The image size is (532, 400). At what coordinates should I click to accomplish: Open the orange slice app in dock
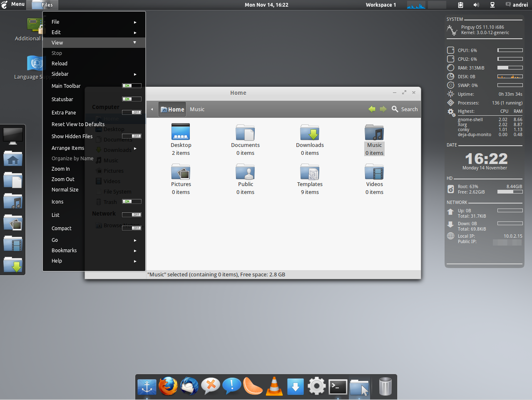click(x=253, y=386)
